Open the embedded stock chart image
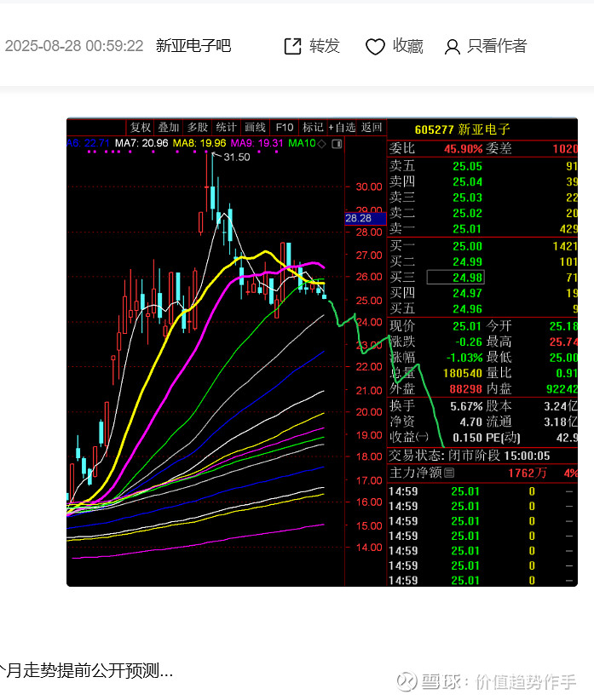The width and height of the screenshot is (594, 700). click(322, 352)
